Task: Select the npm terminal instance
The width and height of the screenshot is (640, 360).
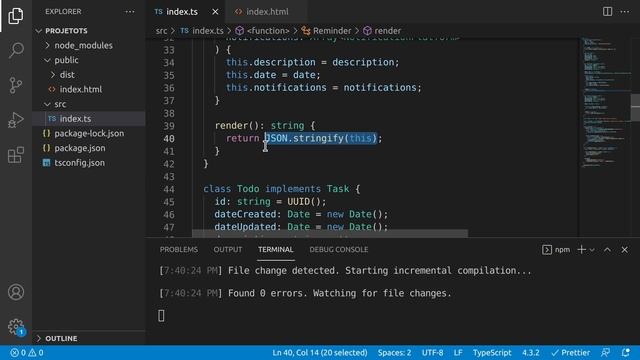Action: [556, 249]
